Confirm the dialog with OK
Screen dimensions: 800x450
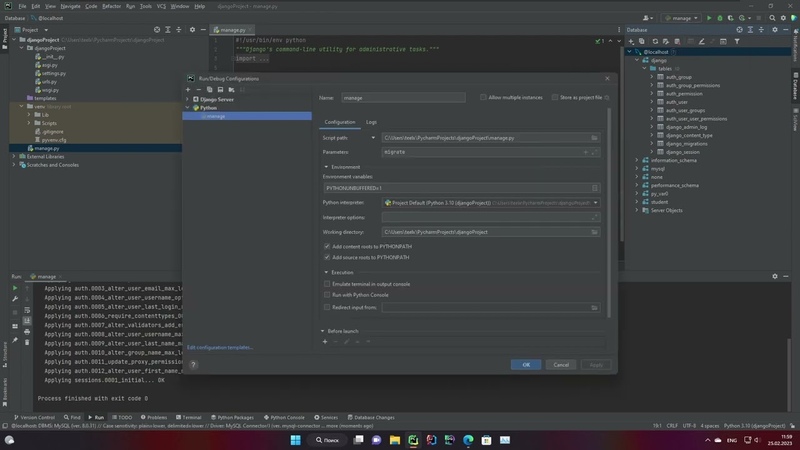(x=526, y=365)
